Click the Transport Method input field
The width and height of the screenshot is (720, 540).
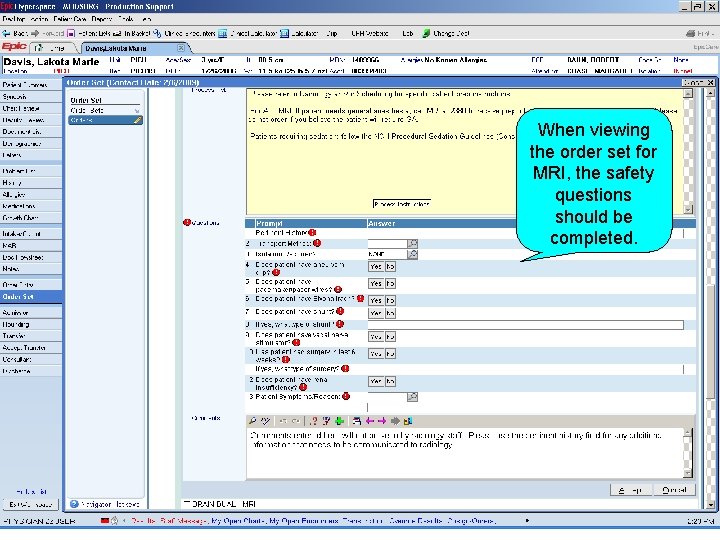click(x=388, y=243)
